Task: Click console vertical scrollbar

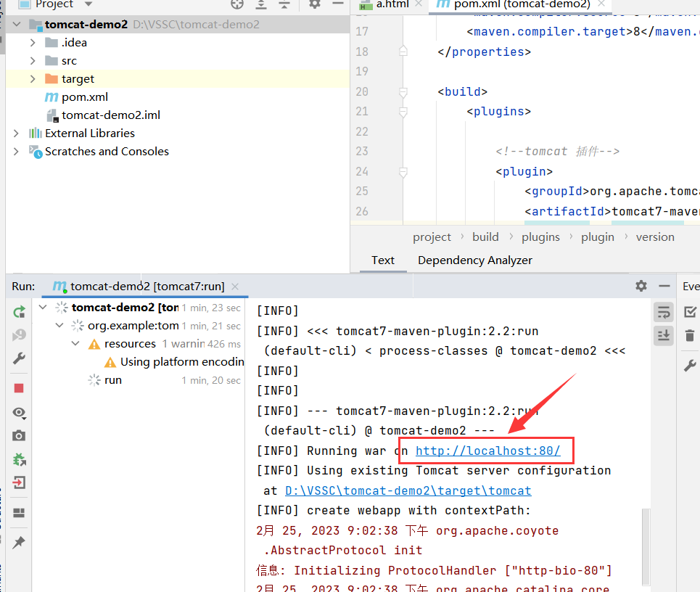Action: [x=646, y=546]
